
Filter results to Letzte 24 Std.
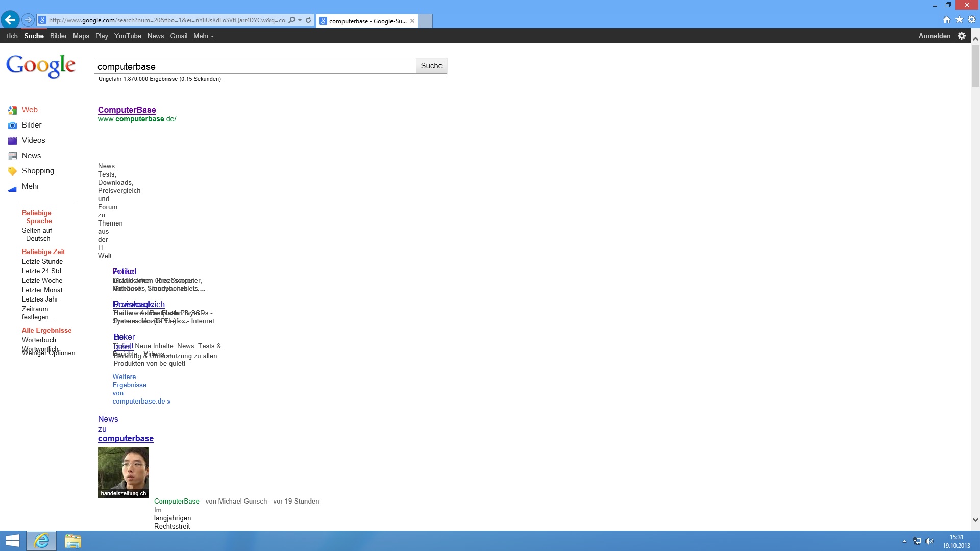point(42,271)
